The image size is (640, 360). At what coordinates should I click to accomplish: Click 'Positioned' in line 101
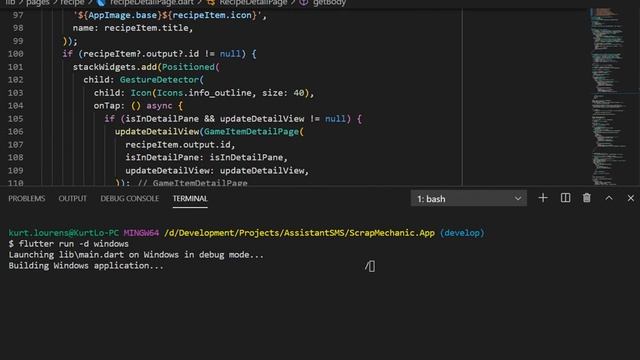[x=188, y=67]
